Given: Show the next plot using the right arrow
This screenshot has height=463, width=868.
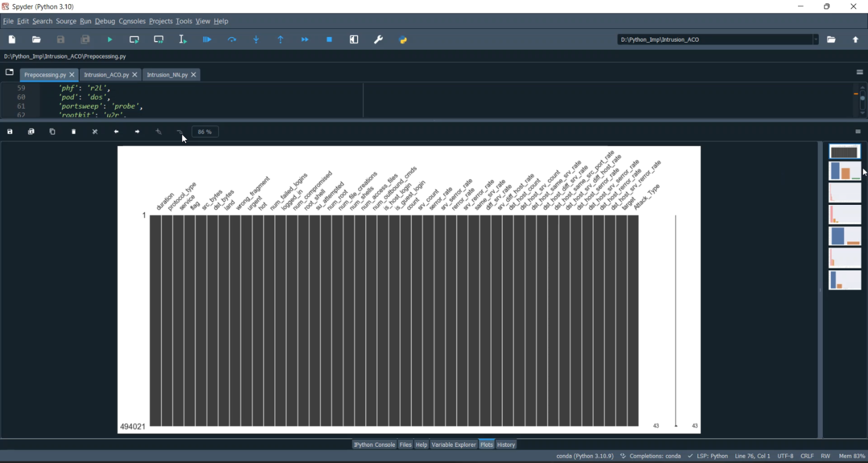Looking at the screenshot, I should 137,132.
